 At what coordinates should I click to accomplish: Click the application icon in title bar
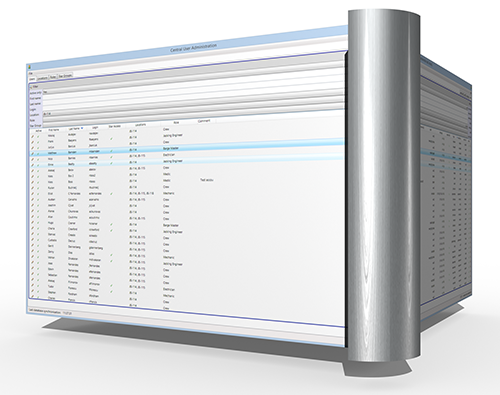click(x=29, y=67)
